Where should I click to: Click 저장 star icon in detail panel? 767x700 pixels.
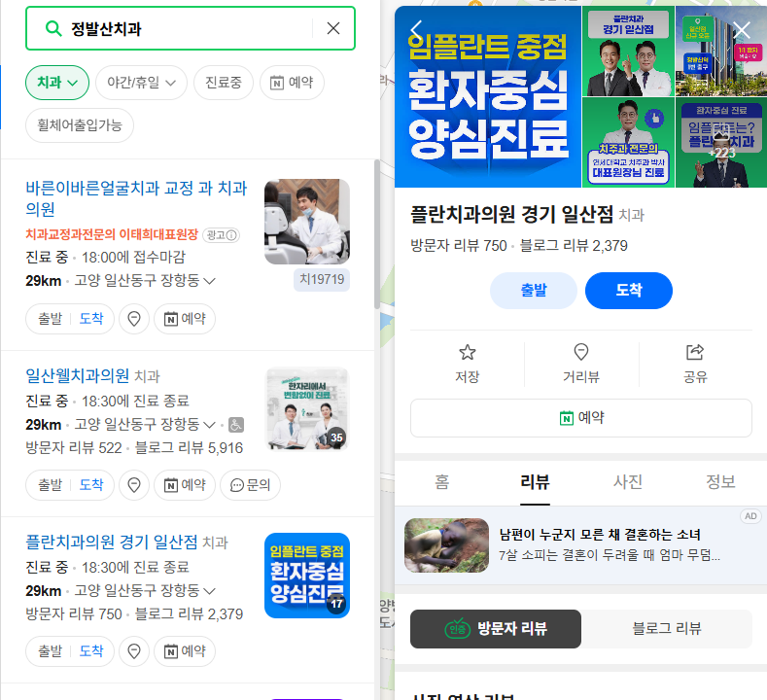pos(468,352)
